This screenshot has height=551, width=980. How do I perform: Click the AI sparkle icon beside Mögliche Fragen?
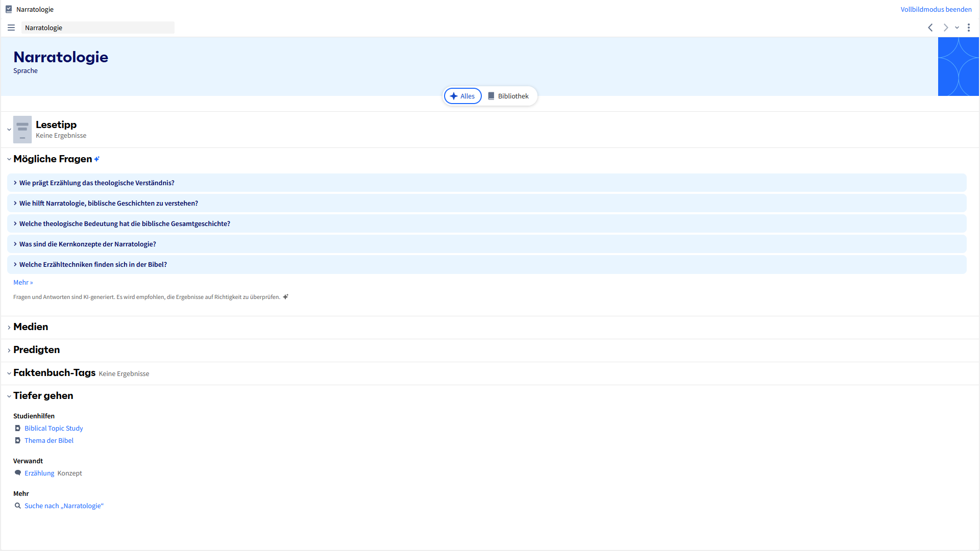click(x=97, y=159)
